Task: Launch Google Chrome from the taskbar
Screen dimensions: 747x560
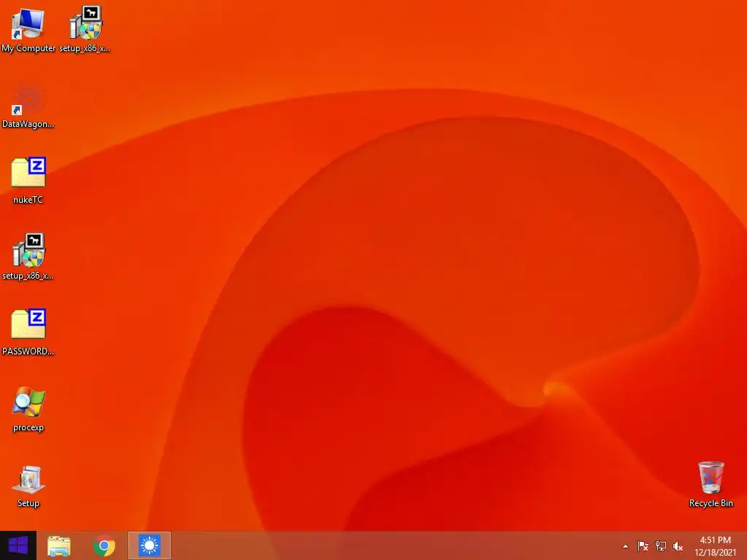Action: pos(104,545)
